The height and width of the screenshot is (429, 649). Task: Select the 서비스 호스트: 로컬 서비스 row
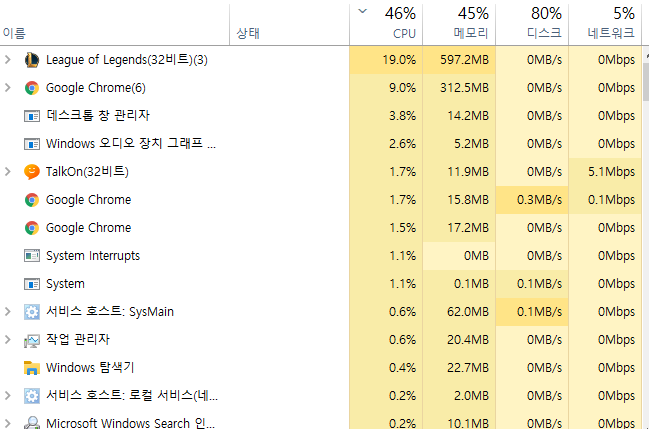click(x=321, y=396)
